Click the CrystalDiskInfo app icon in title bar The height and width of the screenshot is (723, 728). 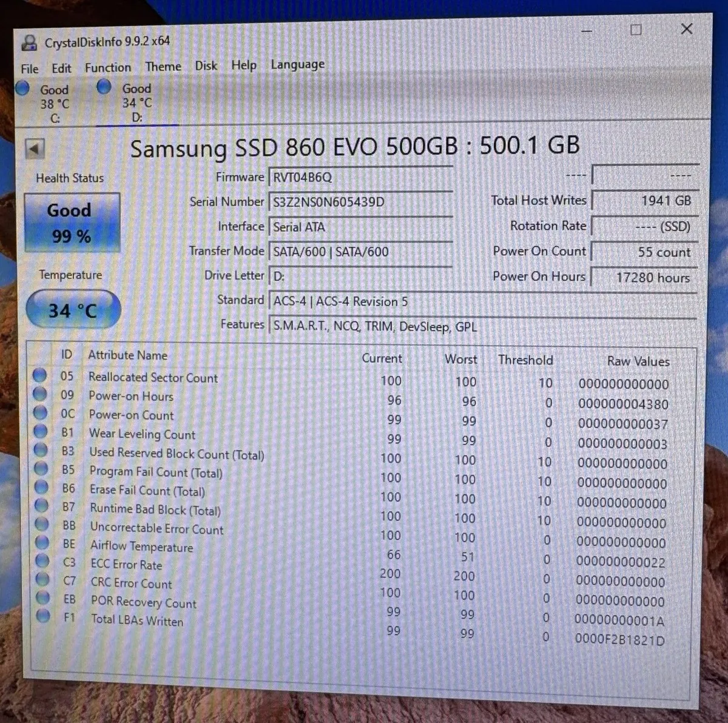click(29, 43)
